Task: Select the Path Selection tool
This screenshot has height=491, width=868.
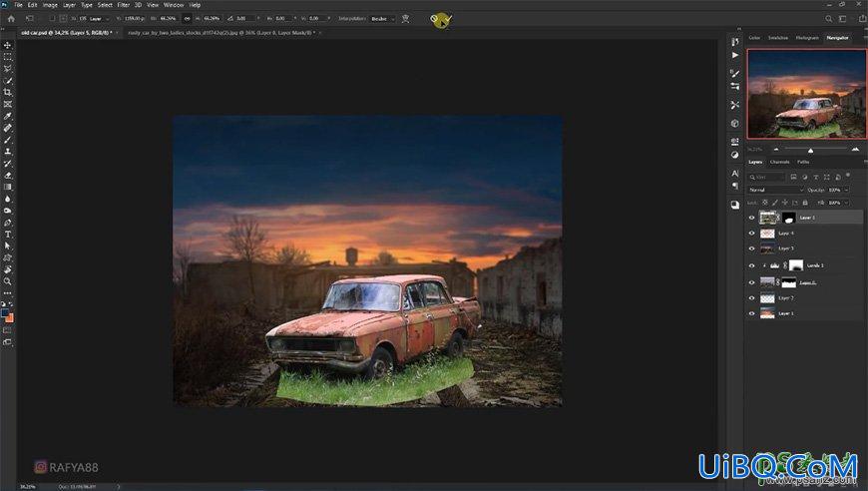Action: (x=8, y=246)
